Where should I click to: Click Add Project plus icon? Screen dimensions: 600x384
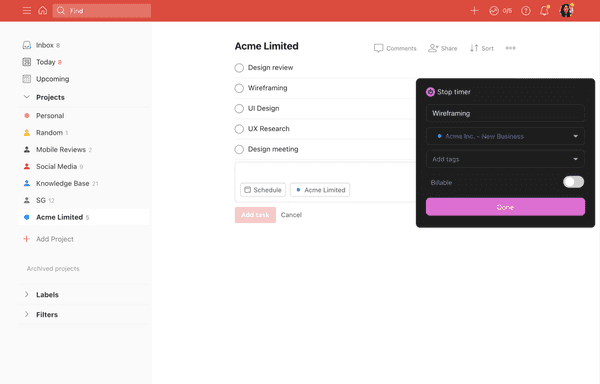pos(26,239)
